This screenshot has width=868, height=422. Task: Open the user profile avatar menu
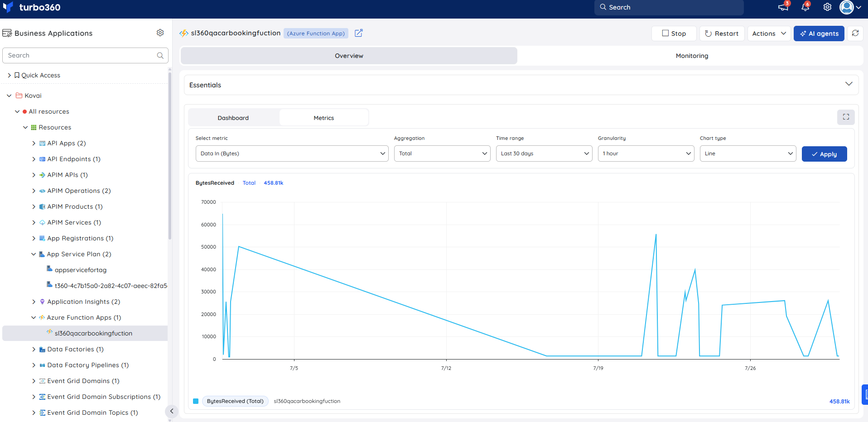click(850, 7)
